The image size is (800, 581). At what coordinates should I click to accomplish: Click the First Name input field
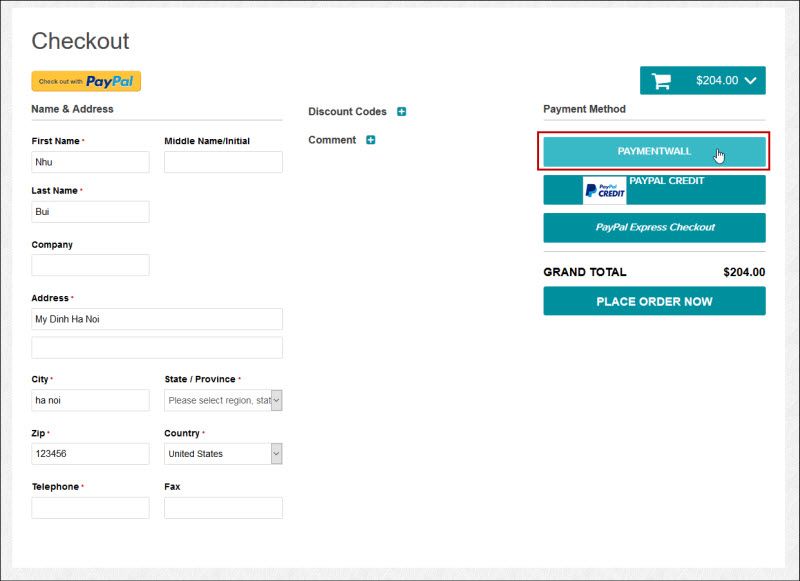pos(90,162)
